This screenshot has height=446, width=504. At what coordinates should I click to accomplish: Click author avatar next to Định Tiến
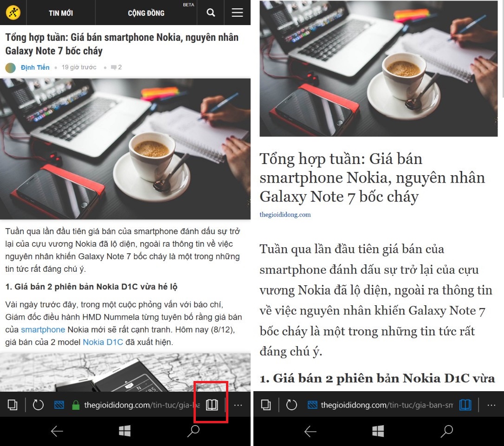[11, 67]
